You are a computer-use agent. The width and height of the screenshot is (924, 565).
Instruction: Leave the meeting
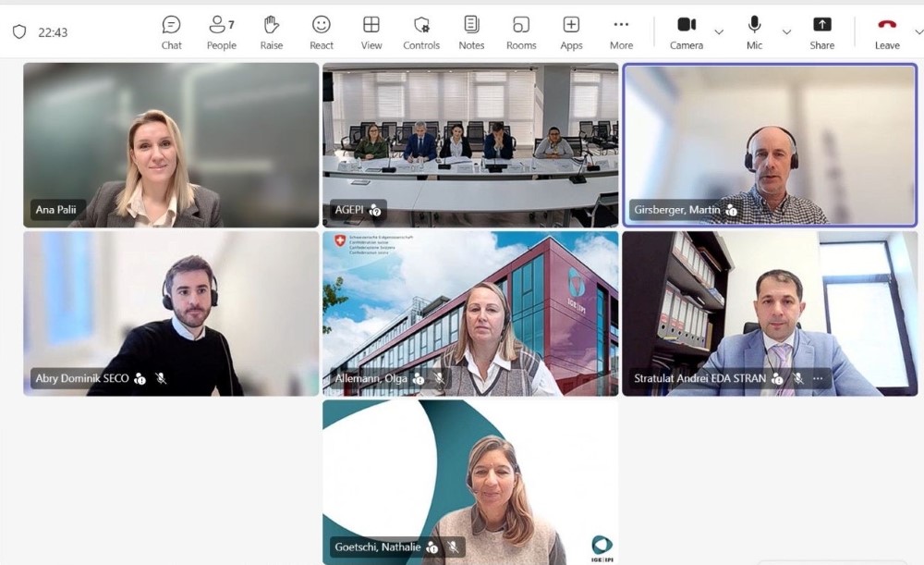(887, 31)
